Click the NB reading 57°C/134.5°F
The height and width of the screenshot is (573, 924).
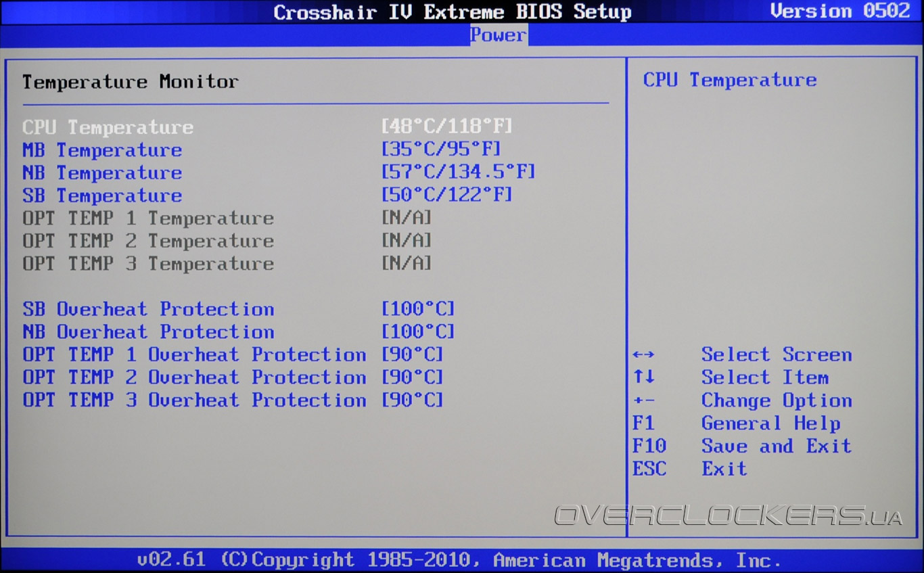459,173
